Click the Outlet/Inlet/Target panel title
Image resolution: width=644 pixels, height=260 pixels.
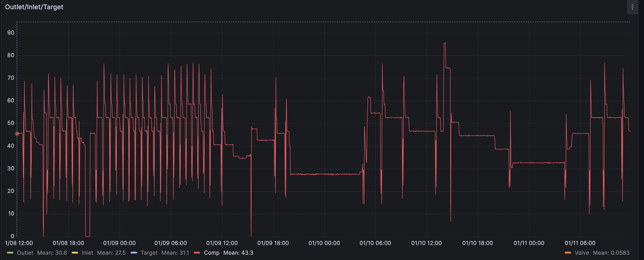click(x=34, y=7)
